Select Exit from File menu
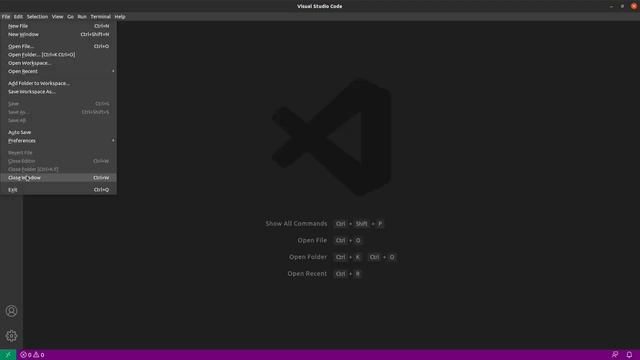The width and height of the screenshot is (640, 360). point(58,190)
